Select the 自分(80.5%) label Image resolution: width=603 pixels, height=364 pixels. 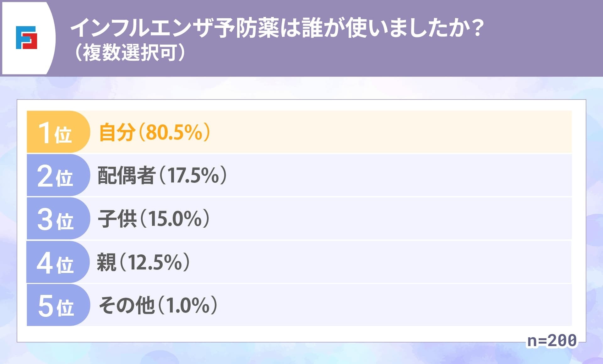[x=154, y=132]
